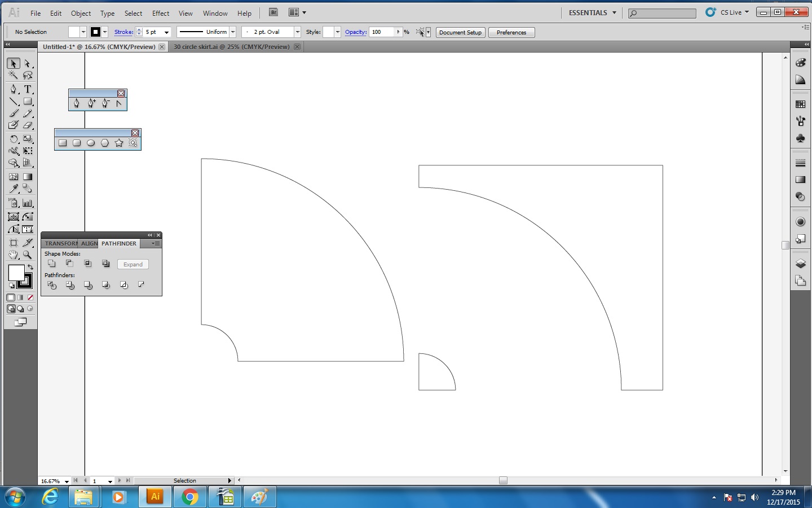Click Add Anchor Point tool in floating panel
Image resolution: width=812 pixels, height=508 pixels.
click(x=91, y=103)
